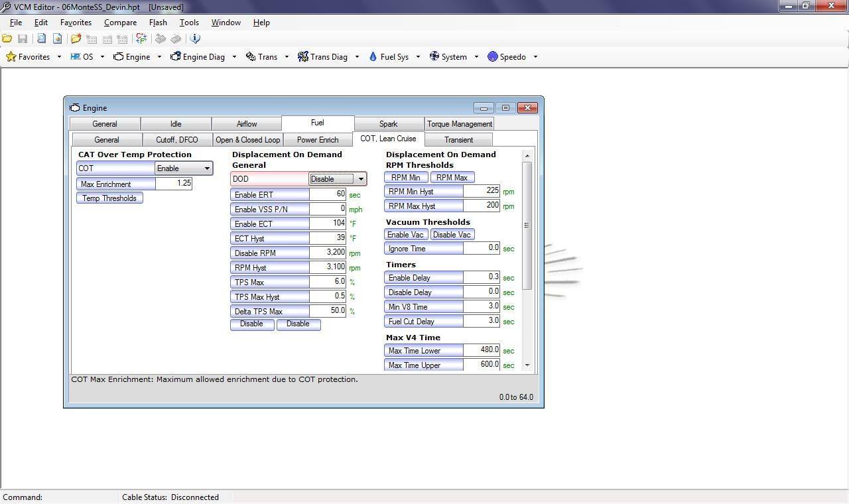The image size is (849, 504).
Task: Click the write vehicle chip icon
Action: 176,38
